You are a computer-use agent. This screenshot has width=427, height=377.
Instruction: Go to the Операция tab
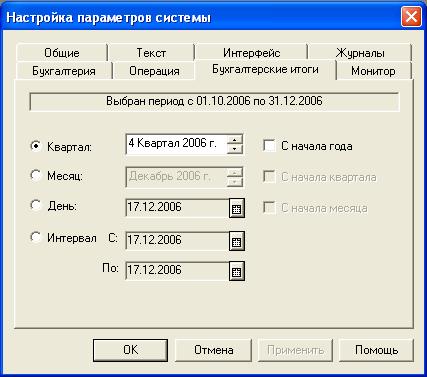tap(154, 71)
